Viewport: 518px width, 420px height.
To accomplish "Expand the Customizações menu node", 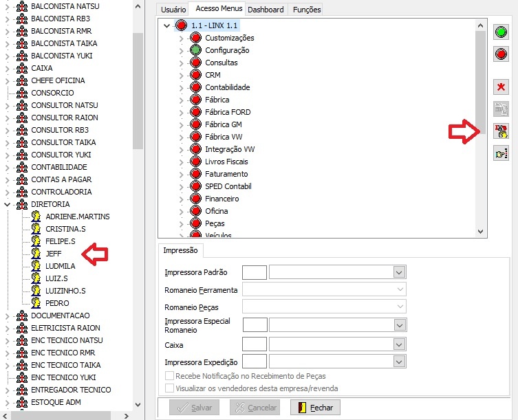I will [181, 38].
